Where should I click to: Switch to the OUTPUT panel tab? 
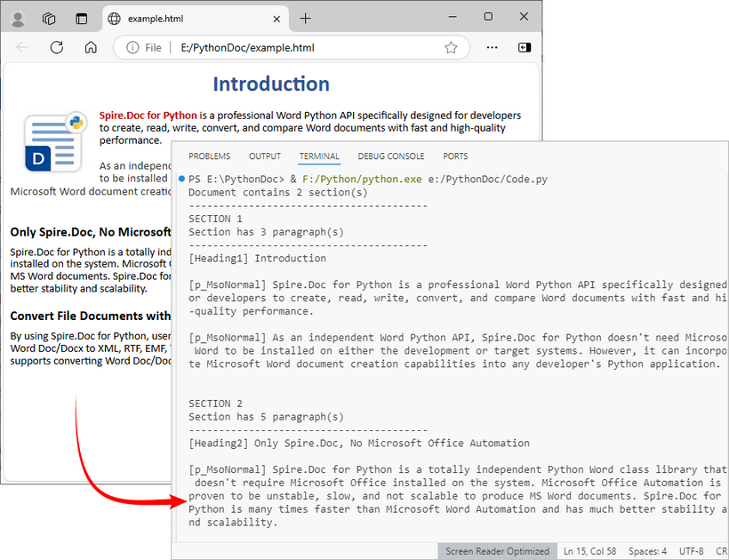tap(265, 156)
